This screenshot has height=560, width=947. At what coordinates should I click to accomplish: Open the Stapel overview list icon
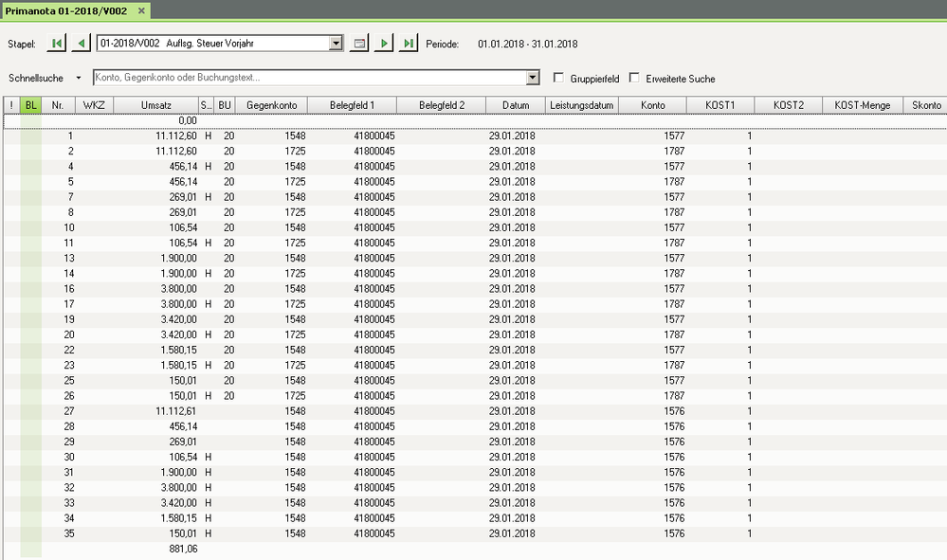coord(359,44)
